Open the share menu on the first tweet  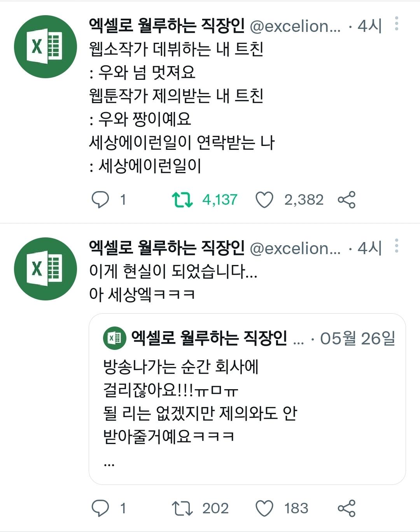click(x=348, y=199)
